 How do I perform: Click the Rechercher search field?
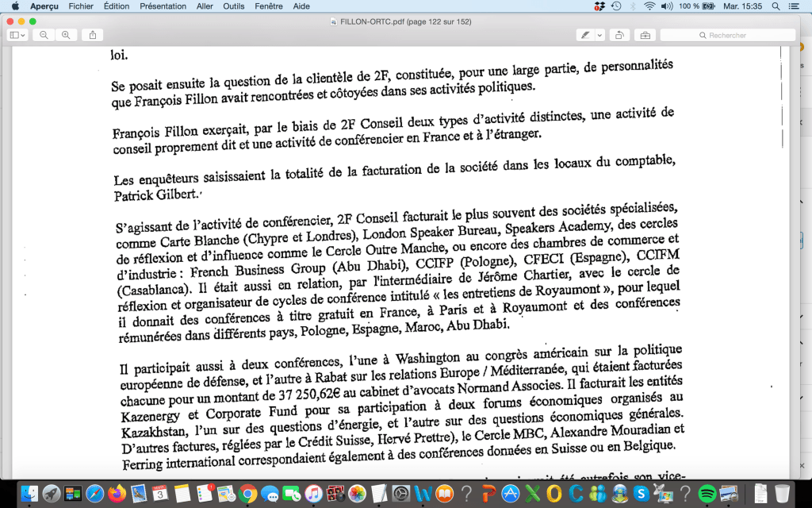tap(727, 36)
